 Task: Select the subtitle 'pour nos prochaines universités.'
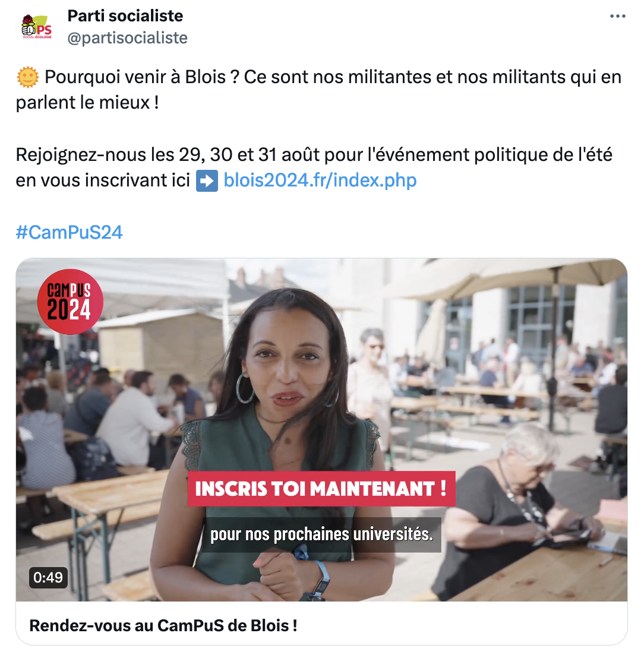click(x=321, y=535)
